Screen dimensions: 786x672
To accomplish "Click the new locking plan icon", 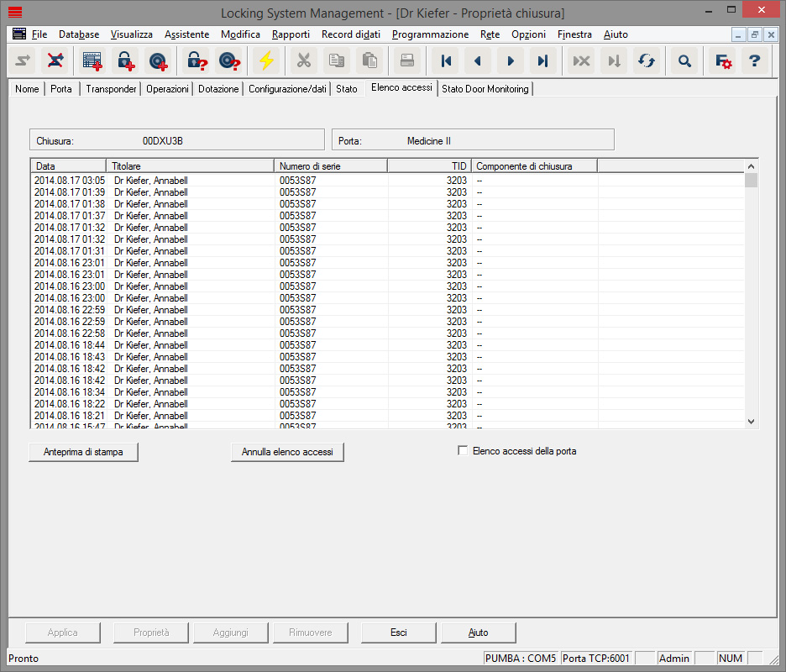I will [92, 61].
